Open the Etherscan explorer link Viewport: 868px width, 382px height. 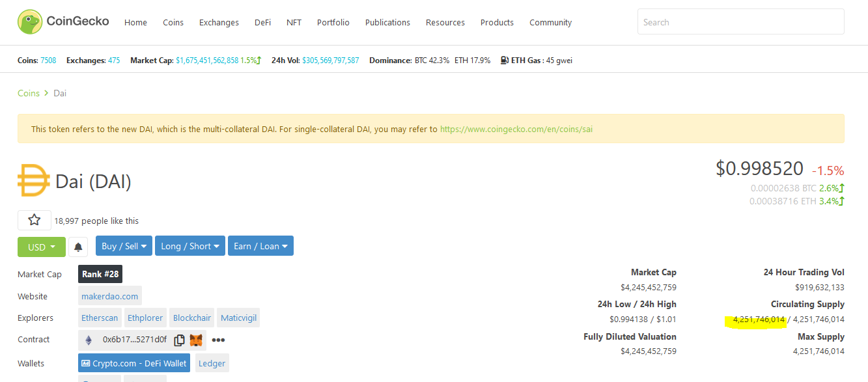100,318
